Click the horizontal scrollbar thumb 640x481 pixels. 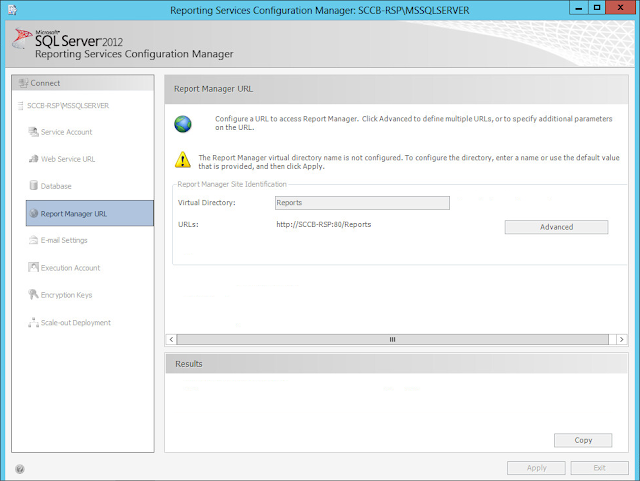click(393, 339)
